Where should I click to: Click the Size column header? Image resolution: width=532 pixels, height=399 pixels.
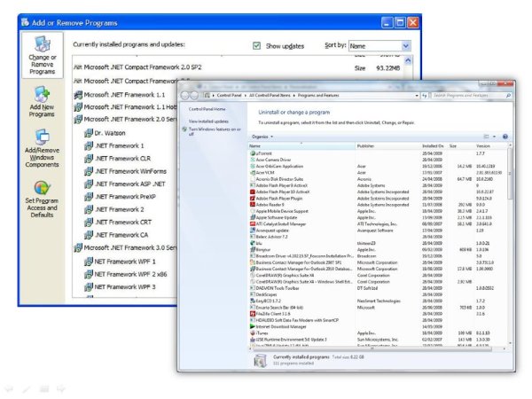click(454, 145)
